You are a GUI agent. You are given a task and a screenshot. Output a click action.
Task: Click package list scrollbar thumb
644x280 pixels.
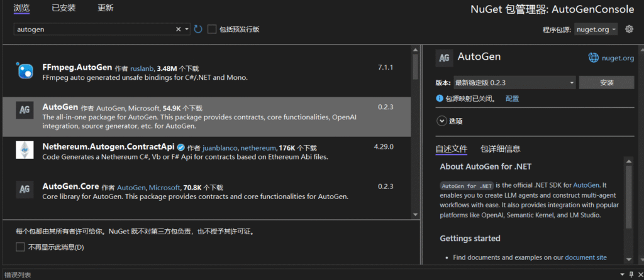tap(415, 67)
